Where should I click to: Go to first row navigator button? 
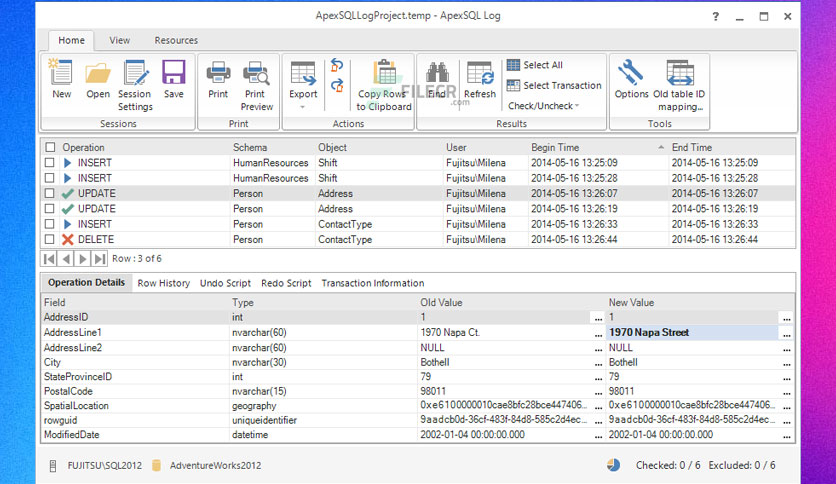click(49, 259)
